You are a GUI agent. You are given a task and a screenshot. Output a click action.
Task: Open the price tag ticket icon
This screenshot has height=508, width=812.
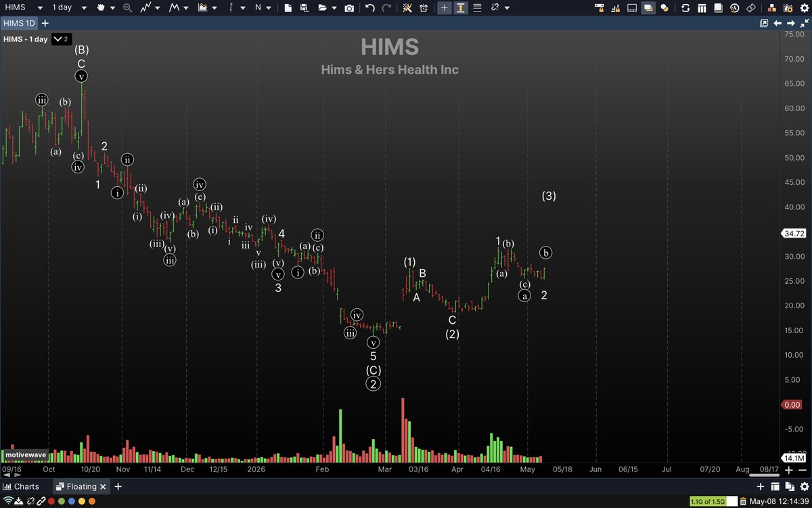click(751, 8)
